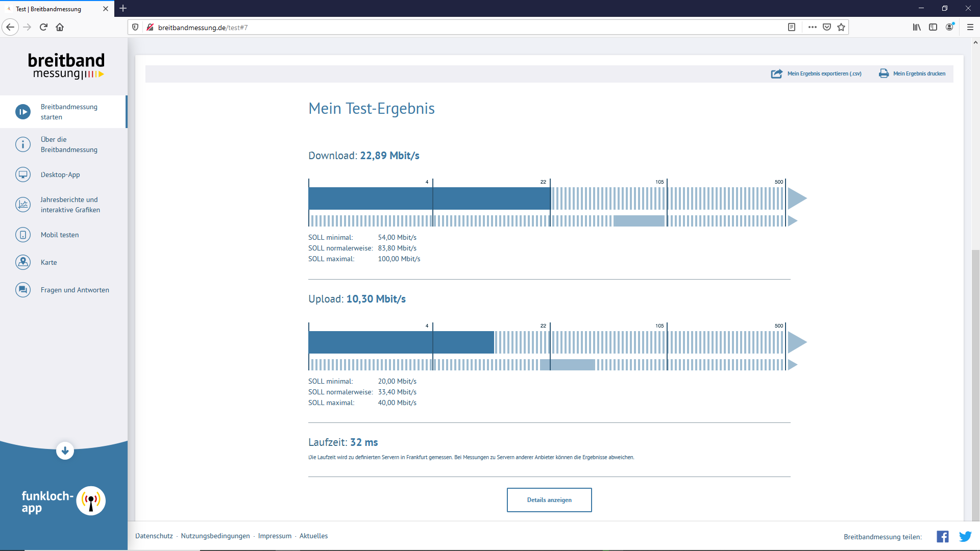Open the Über die Breitbandmessung info icon
Viewport: 980px width, 551px height.
23,144
